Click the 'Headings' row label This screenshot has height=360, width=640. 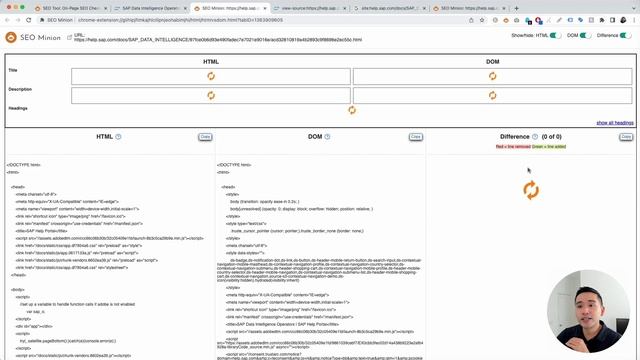coord(18,109)
